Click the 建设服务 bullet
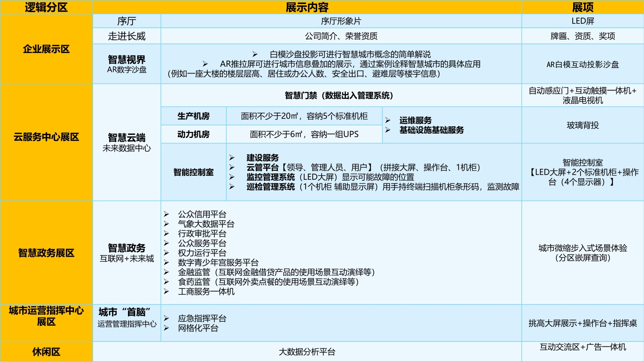This screenshot has width=644, height=362. click(x=254, y=158)
